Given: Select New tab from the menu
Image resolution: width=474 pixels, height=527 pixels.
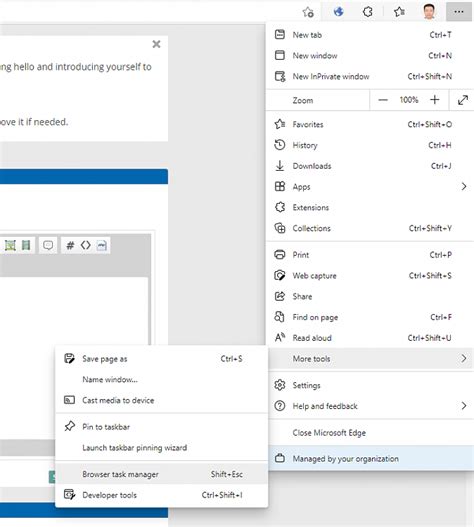Looking at the screenshot, I should [x=369, y=35].
